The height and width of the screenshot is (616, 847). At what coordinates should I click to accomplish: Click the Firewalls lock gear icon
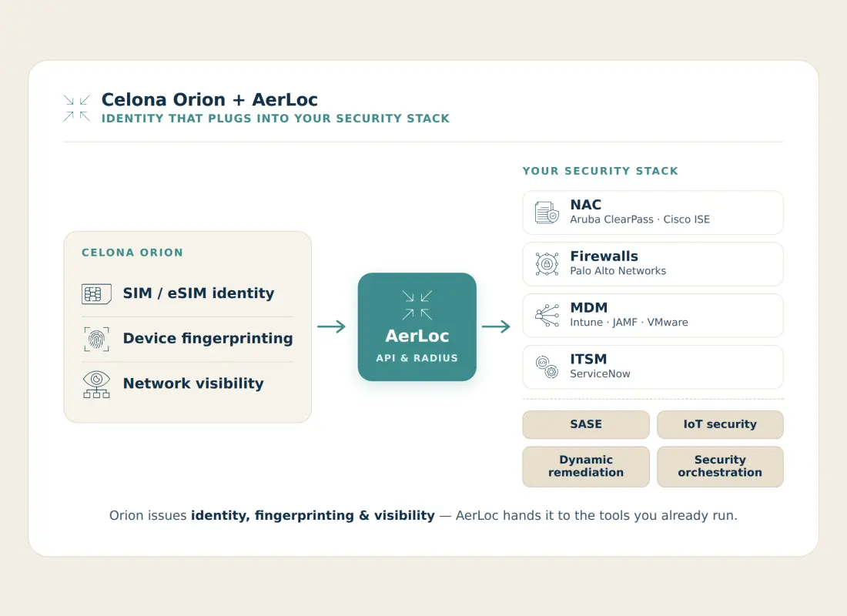point(547,263)
